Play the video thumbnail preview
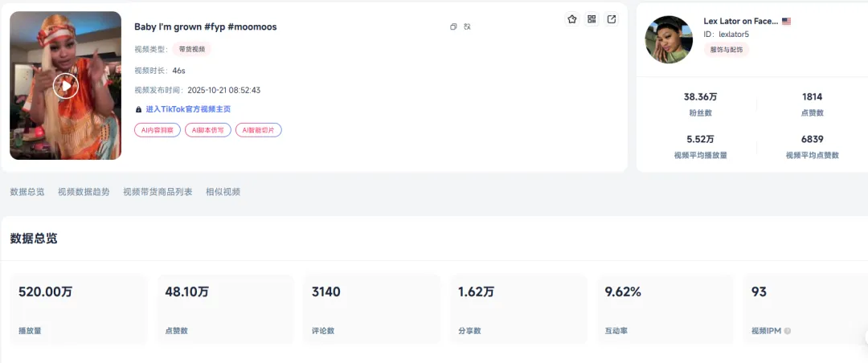The height and width of the screenshot is (363, 868). (x=65, y=86)
